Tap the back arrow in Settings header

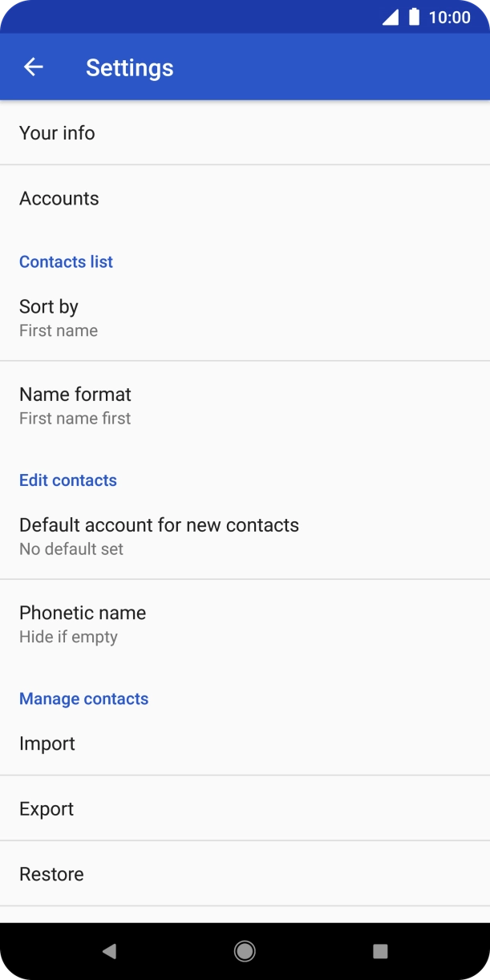click(x=34, y=67)
